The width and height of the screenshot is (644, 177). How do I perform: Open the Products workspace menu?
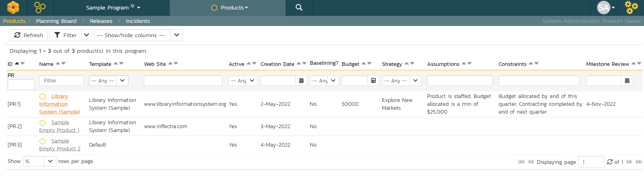click(x=230, y=8)
